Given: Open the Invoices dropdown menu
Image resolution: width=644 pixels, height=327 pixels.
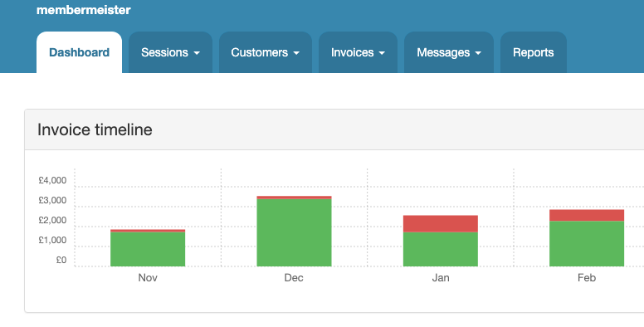Looking at the screenshot, I should pyautogui.click(x=359, y=52).
